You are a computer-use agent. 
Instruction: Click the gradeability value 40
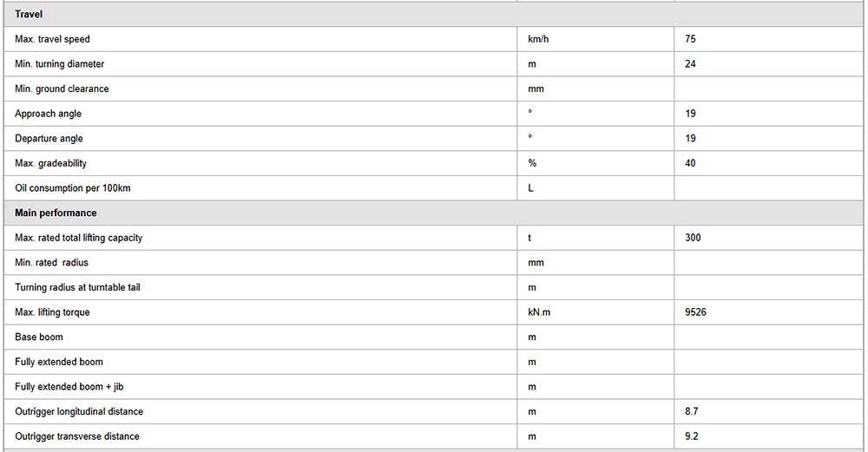pyautogui.click(x=690, y=163)
